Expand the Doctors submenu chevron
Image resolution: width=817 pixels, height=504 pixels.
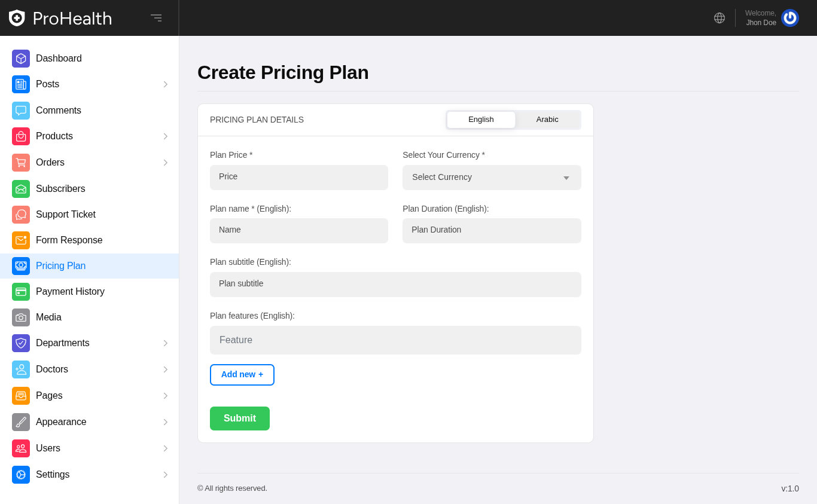[166, 369]
